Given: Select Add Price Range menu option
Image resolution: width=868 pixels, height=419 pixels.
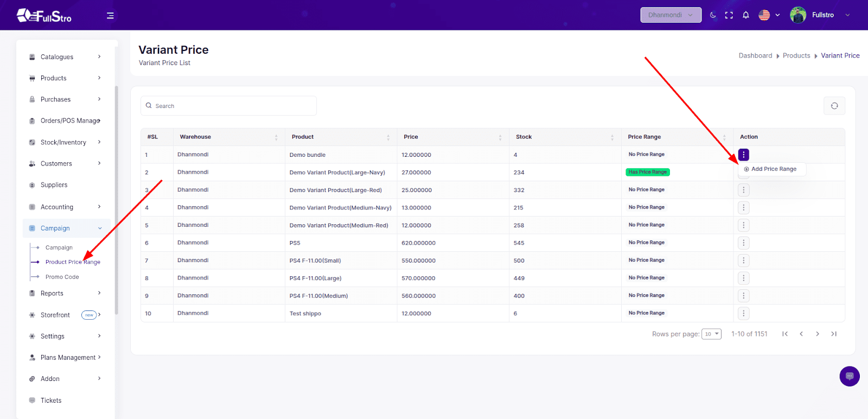Looking at the screenshot, I should (x=773, y=169).
